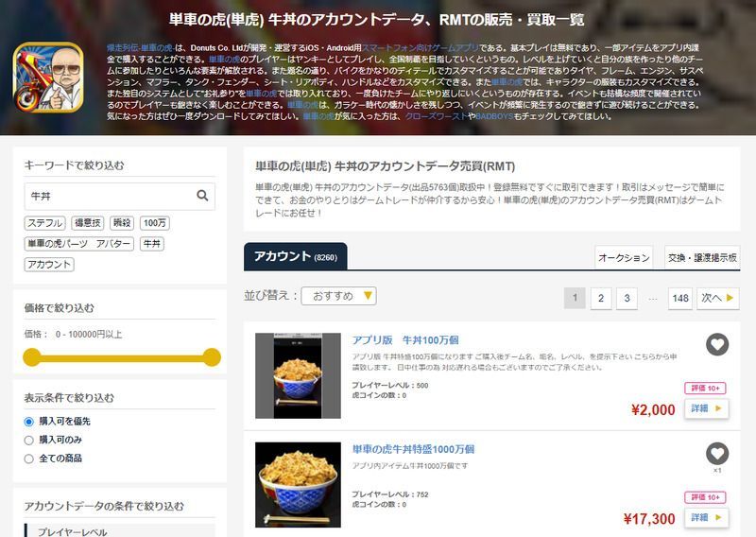Open the 単車の虎牛丼特盛1000万個 listing title link
756x537 pixels.
coord(413,449)
